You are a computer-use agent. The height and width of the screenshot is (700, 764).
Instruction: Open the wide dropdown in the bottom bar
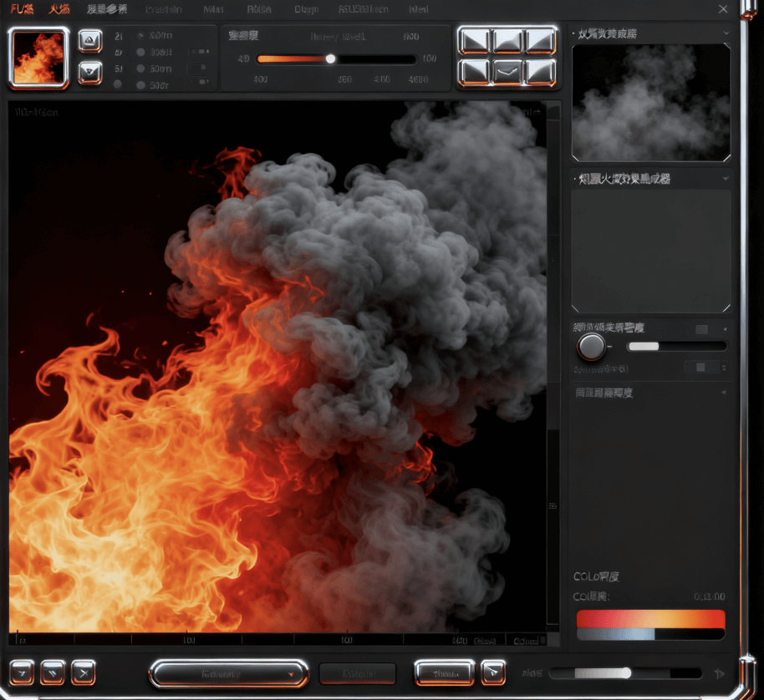228,673
